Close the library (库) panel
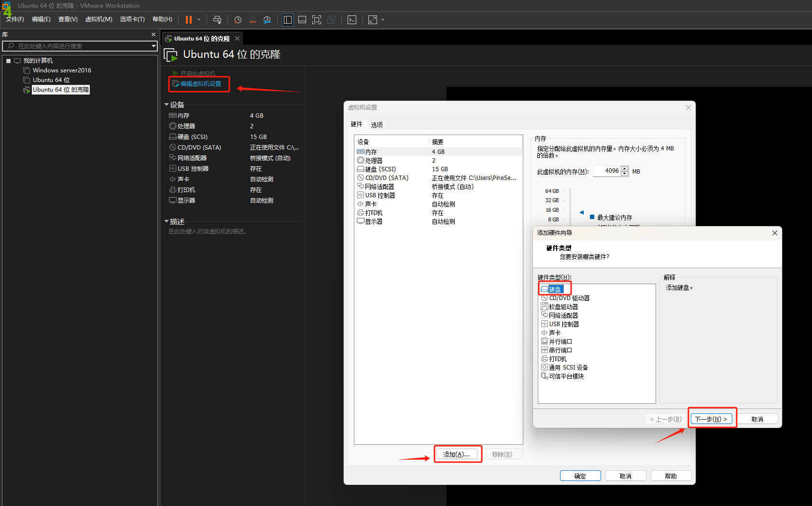The width and height of the screenshot is (812, 506). pyautogui.click(x=154, y=35)
